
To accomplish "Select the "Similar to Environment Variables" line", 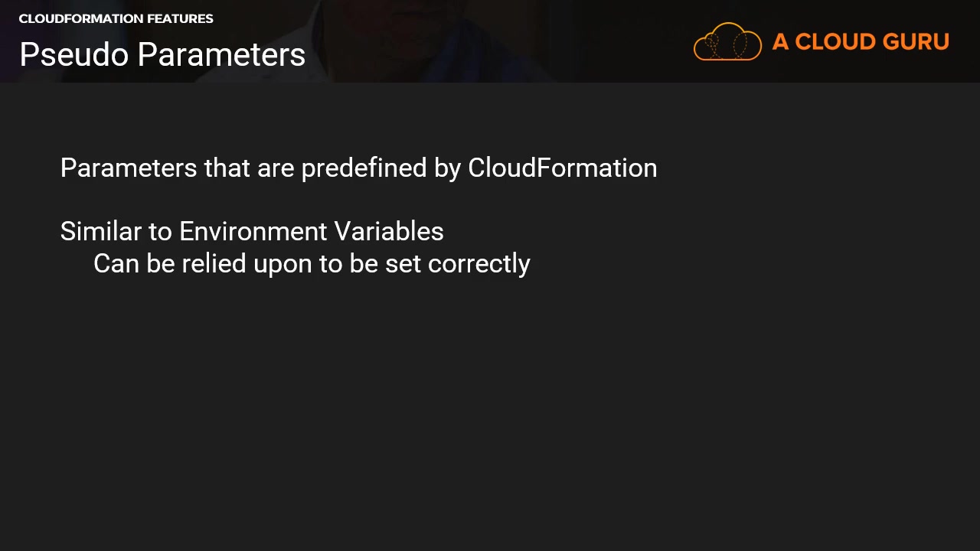I will tap(252, 231).
